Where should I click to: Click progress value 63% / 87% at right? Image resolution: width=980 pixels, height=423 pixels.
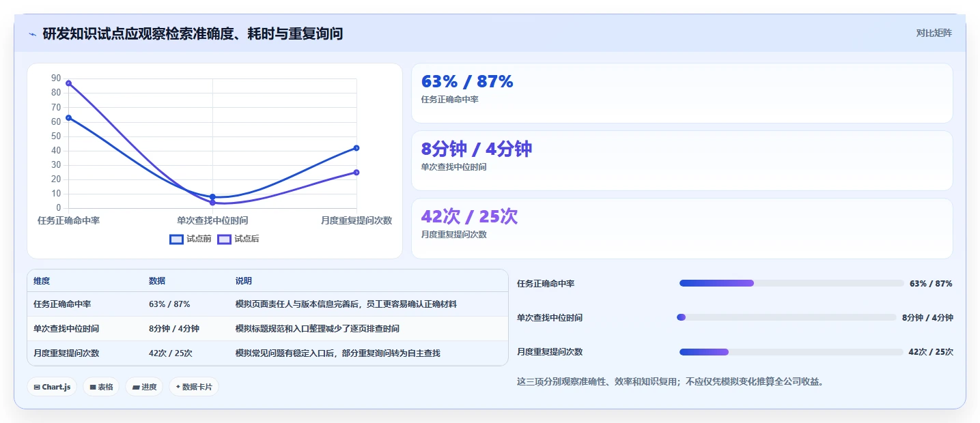(x=931, y=284)
